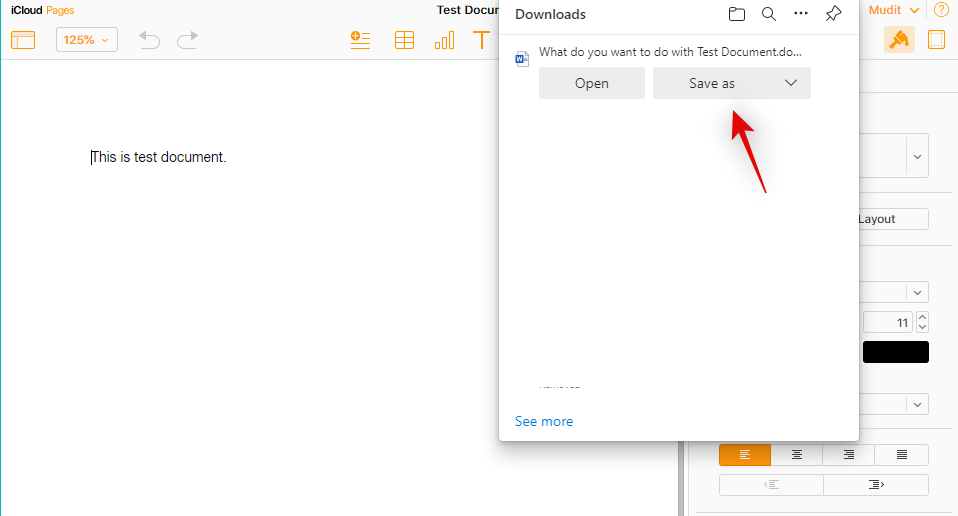Decrease font size with down stepper

[923, 327]
